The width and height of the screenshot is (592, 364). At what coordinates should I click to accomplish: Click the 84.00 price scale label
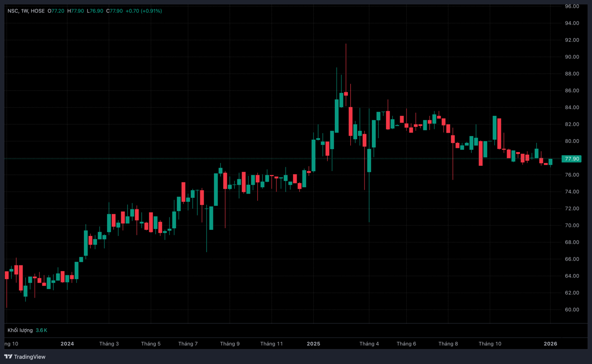point(572,108)
